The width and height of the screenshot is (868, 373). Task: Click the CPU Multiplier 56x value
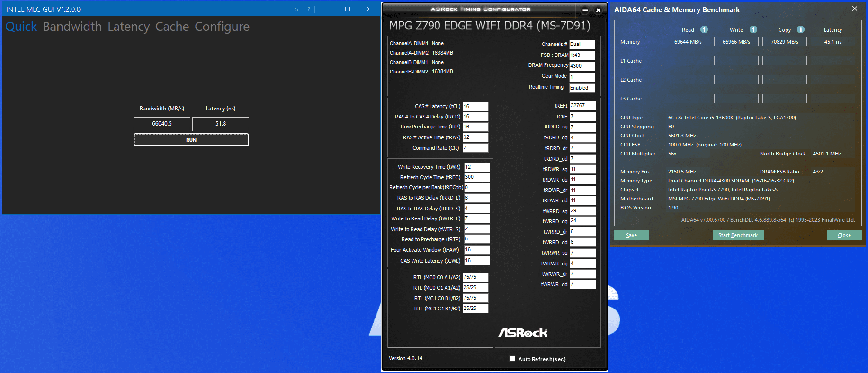(x=688, y=154)
